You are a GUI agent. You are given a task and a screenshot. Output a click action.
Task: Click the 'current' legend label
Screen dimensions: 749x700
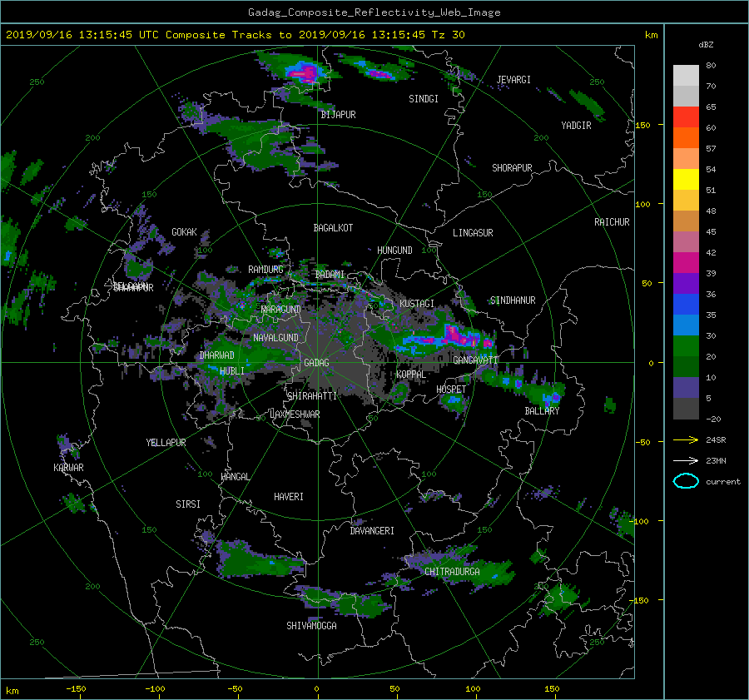pos(723,482)
